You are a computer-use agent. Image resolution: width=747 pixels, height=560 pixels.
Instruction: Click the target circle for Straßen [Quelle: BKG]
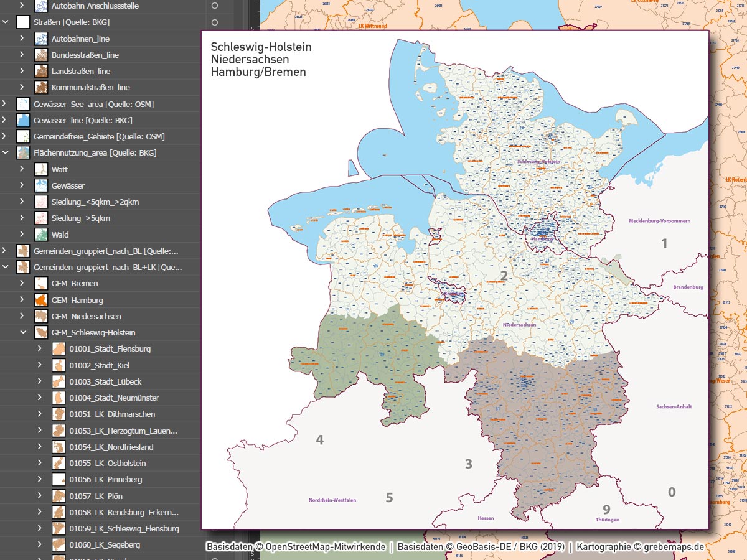coord(214,22)
